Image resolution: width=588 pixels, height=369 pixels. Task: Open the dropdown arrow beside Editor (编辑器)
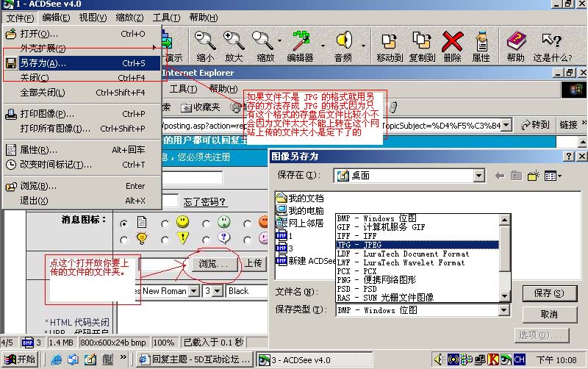(x=323, y=46)
